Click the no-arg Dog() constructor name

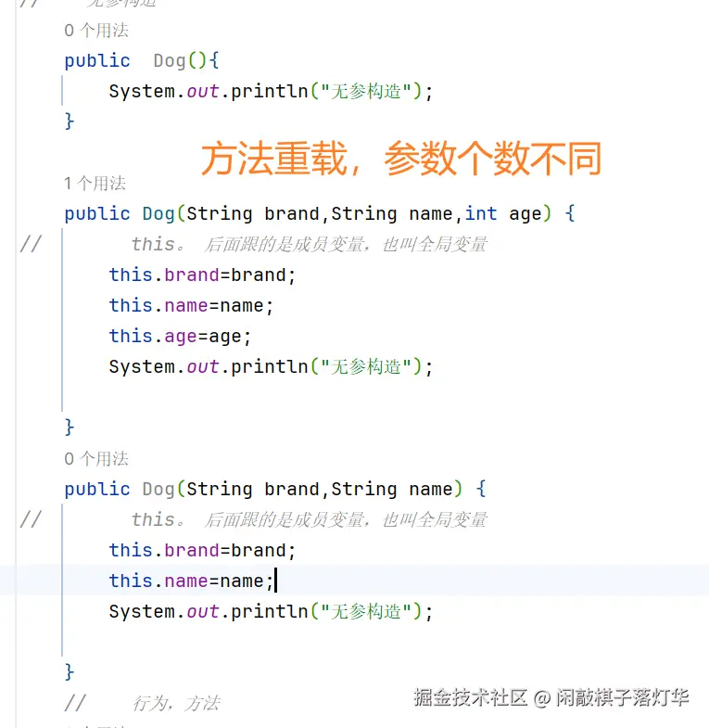point(170,60)
